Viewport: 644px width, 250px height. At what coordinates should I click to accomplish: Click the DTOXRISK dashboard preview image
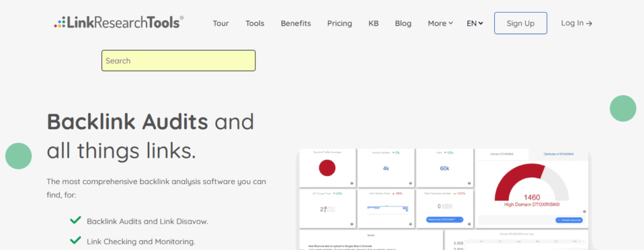pos(443,200)
